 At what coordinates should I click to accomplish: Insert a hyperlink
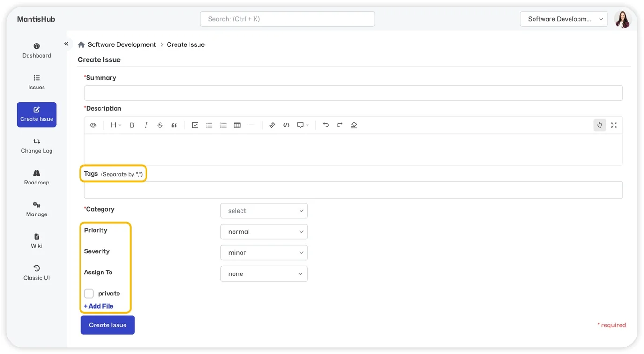pyautogui.click(x=272, y=125)
